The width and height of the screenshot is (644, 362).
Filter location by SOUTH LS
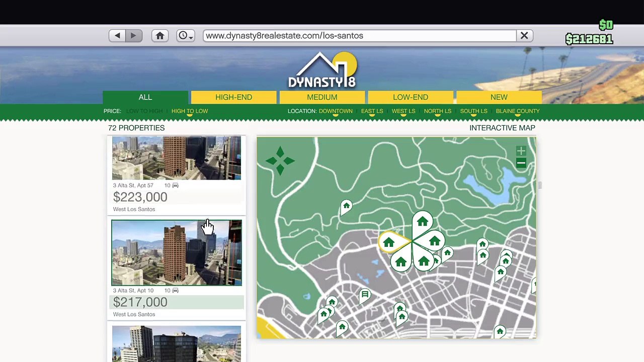click(x=473, y=111)
